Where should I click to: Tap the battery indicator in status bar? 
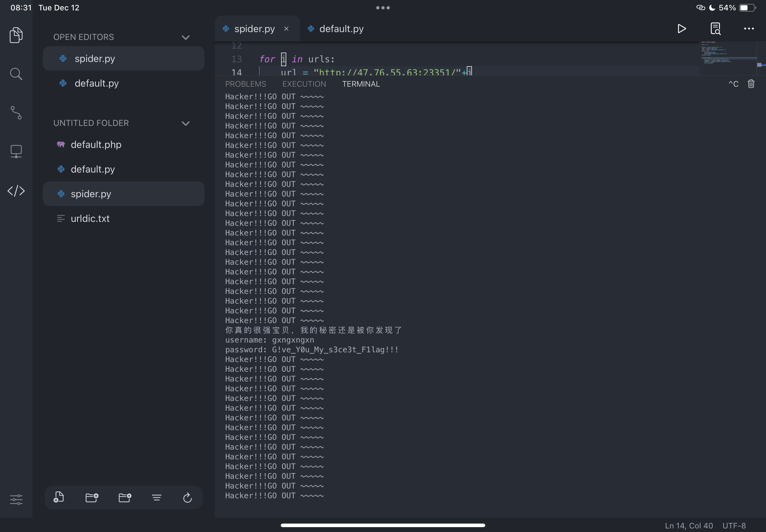point(747,8)
